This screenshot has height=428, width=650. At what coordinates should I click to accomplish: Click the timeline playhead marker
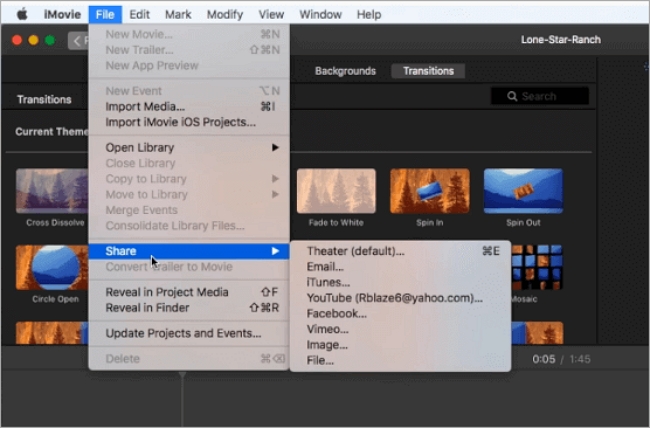coord(182,375)
